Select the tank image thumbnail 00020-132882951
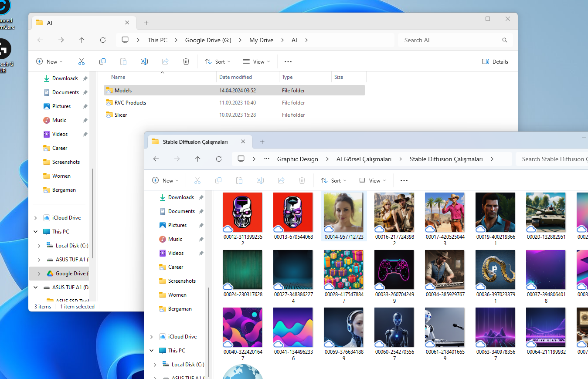This screenshot has height=379, width=588. [x=546, y=217]
